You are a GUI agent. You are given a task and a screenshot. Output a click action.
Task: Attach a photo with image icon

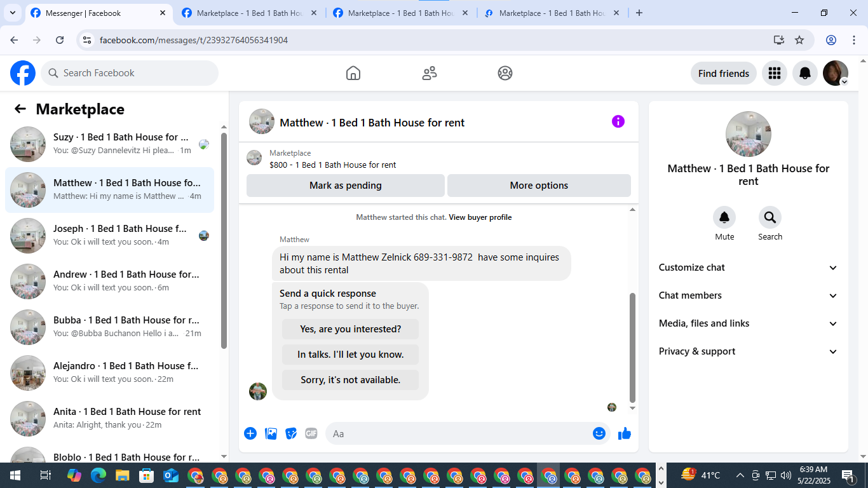click(271, 433)
